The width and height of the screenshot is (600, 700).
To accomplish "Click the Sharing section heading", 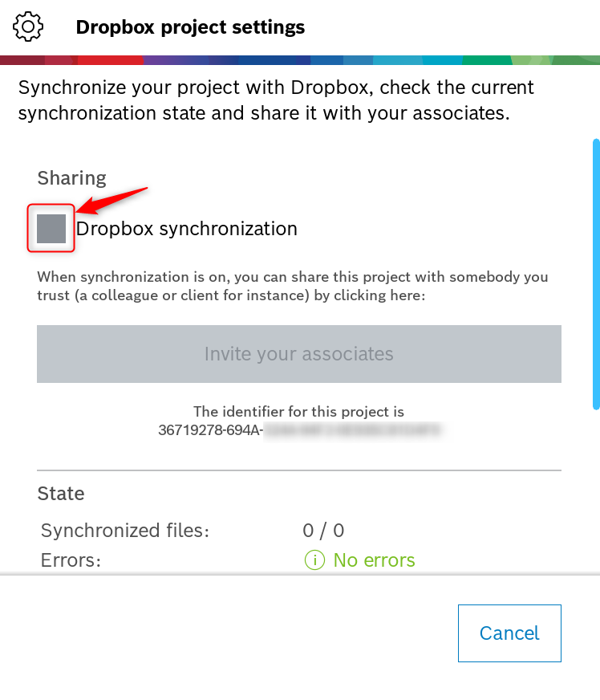I will point(71,178).
